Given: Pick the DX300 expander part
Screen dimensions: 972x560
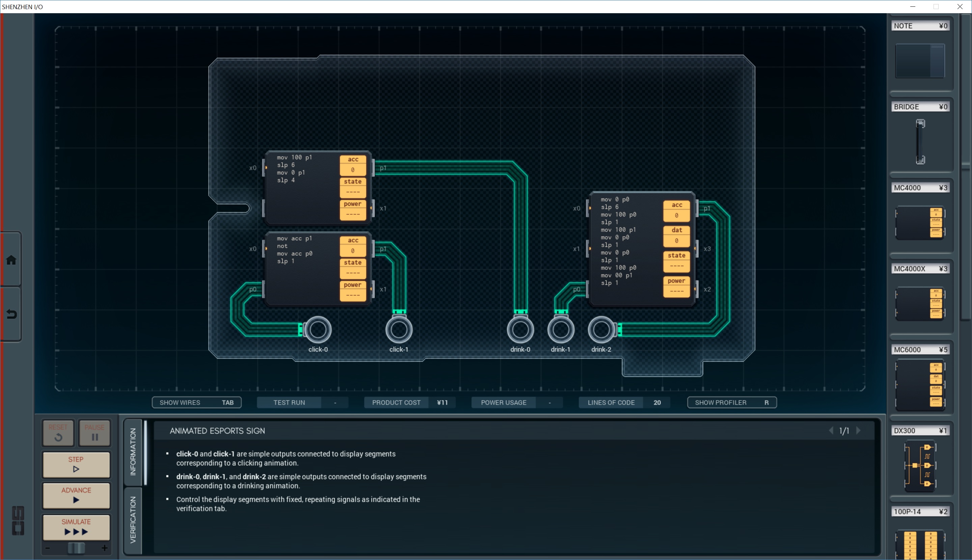Looking at the screenshot, I should coord(920,466).
